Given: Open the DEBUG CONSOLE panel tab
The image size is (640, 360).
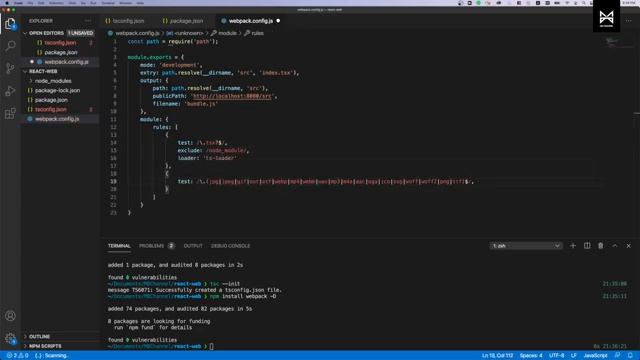Looking at the screenshot, I should click(231, 246).
